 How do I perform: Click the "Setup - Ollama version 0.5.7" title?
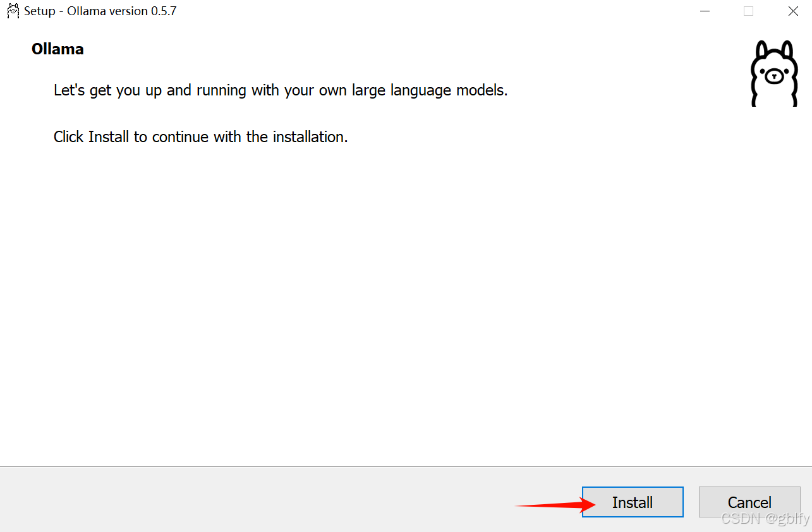(x=100, y=11)
